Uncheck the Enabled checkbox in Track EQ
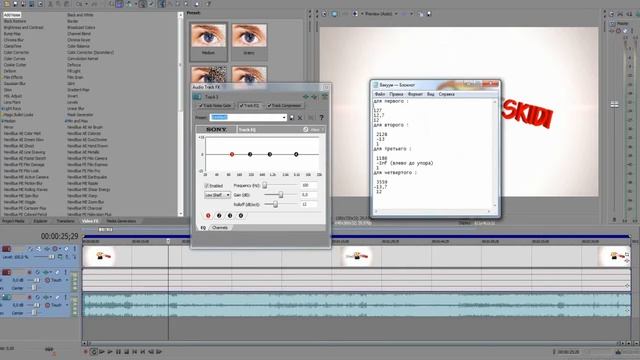Viewport: 640px width, 360px height. pyautogui.click(x=207, y=186)
